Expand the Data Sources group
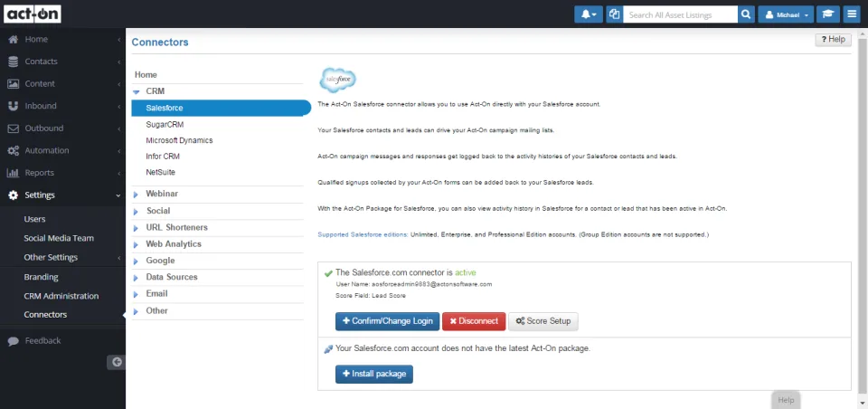868x409 pixels. click(x=172, y=277)
